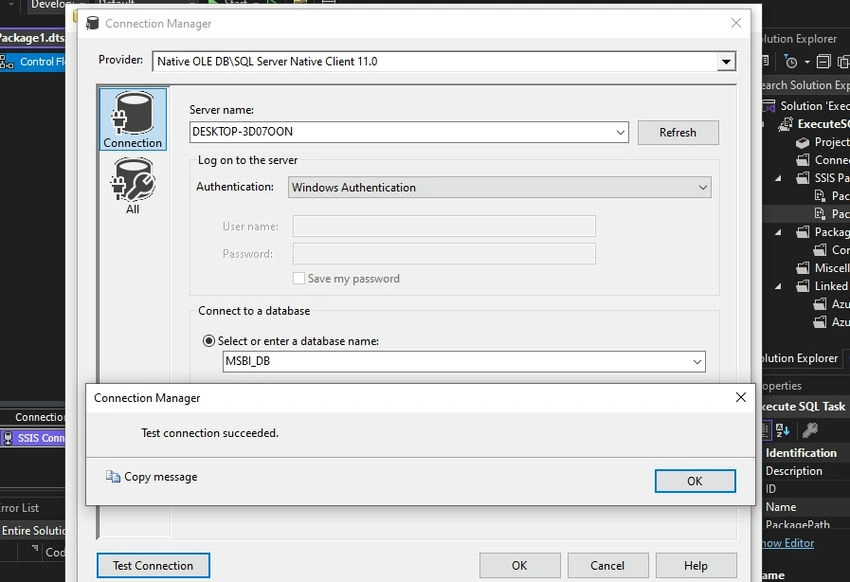850x582 pixels.
Task: Click the Show Editor link
Action: (788, 543)
